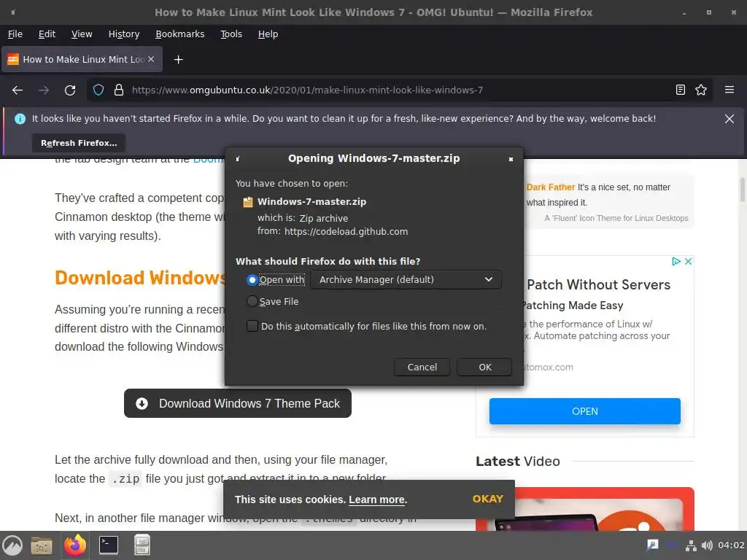The image size is (747, 560).
Task: Click the network icon in system tray
Action: click(691, 545)
